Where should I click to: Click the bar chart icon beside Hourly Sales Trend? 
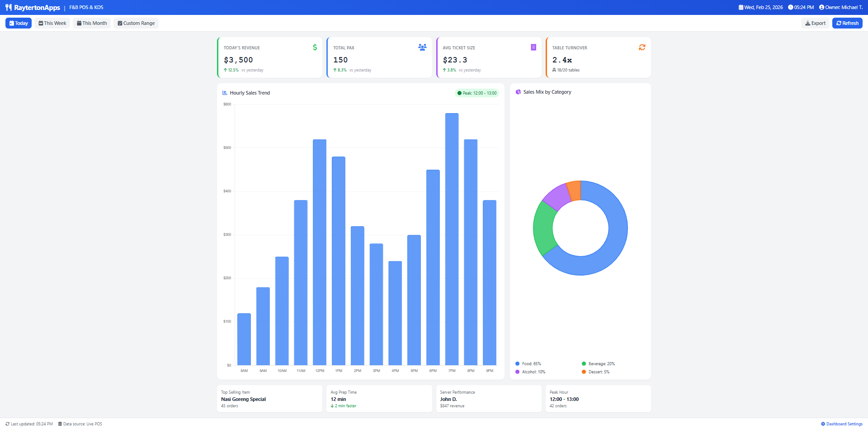(225, 92)
